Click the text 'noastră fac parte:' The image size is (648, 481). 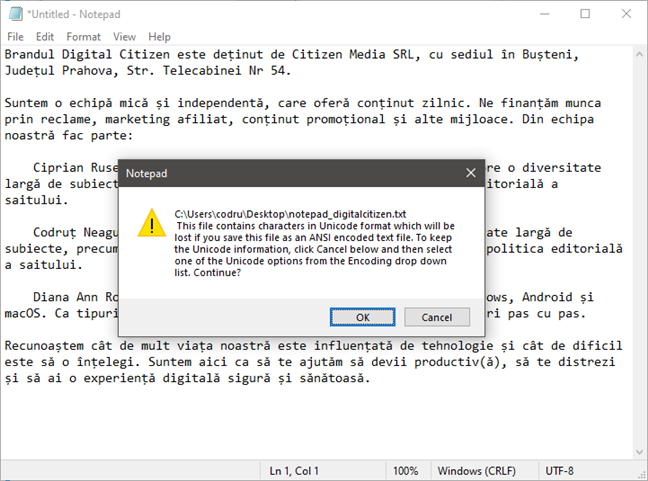[69, 136]
